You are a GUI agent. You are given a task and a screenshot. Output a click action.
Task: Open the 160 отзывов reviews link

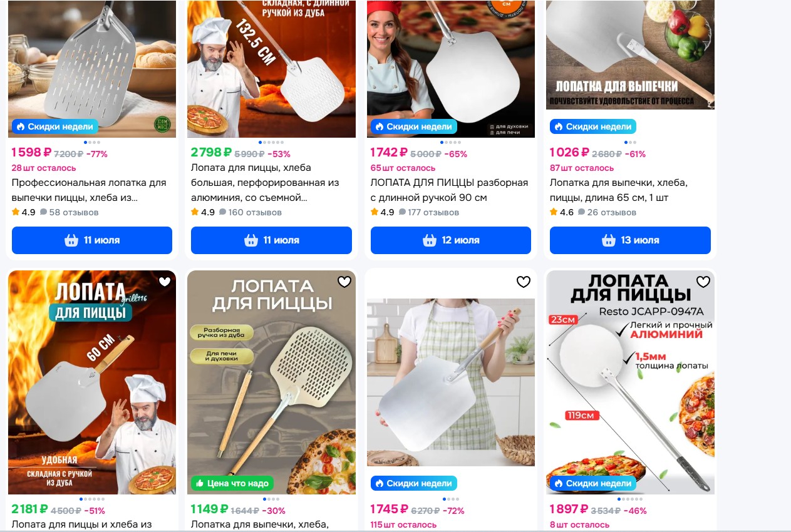tap(251, 212)
